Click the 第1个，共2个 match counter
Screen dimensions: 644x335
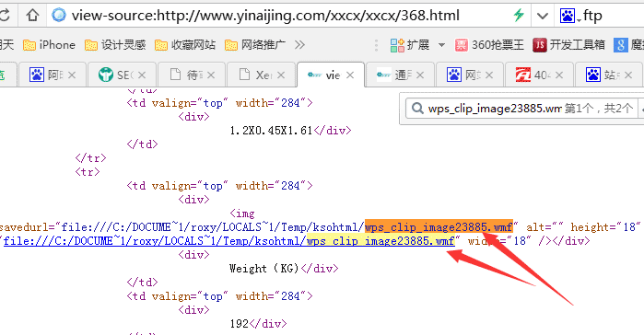pyautogui.click(x=599, y=109)
